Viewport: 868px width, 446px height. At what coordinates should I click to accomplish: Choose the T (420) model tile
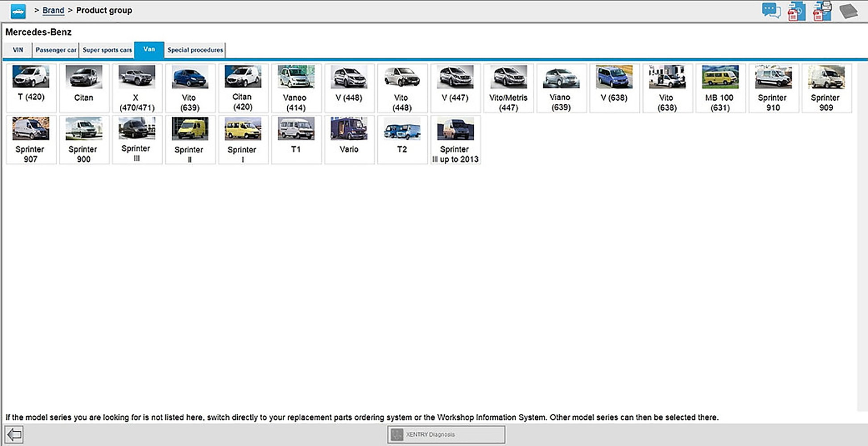[31, 88]
